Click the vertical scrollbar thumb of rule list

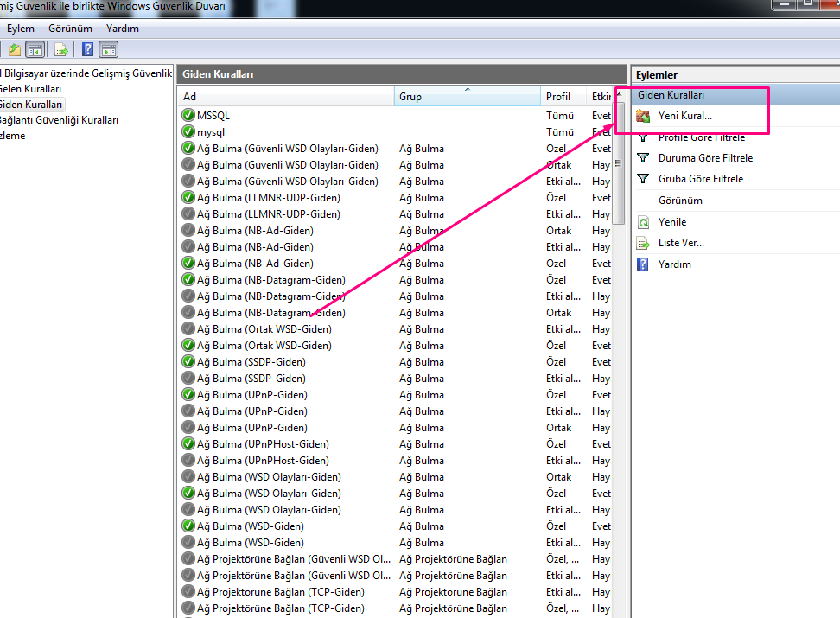620,162
